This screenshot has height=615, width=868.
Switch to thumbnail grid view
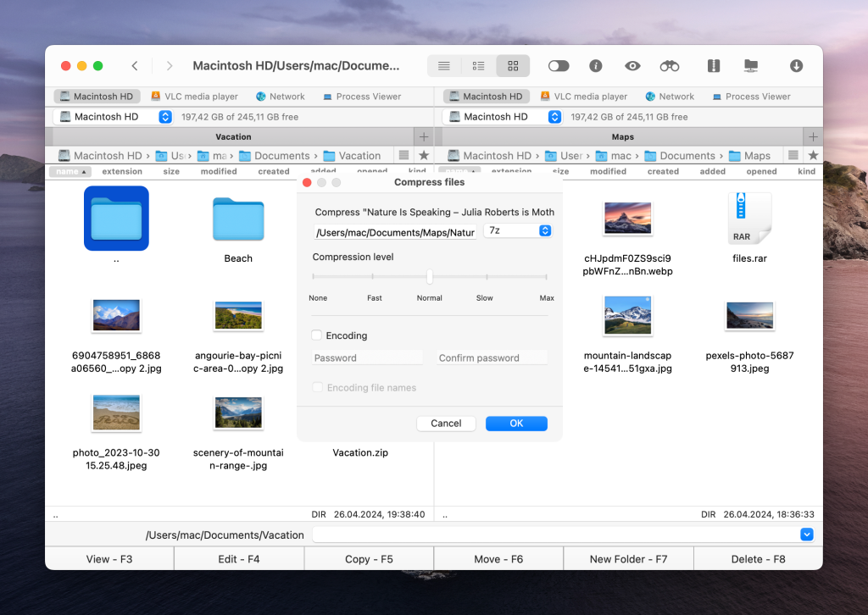click(x=512, y=65)
